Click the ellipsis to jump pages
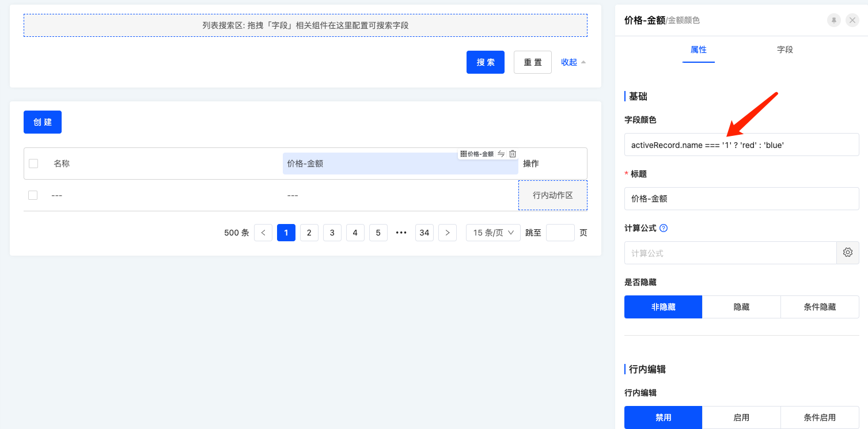Screen dimensions: 868x429 coord(401,233)
